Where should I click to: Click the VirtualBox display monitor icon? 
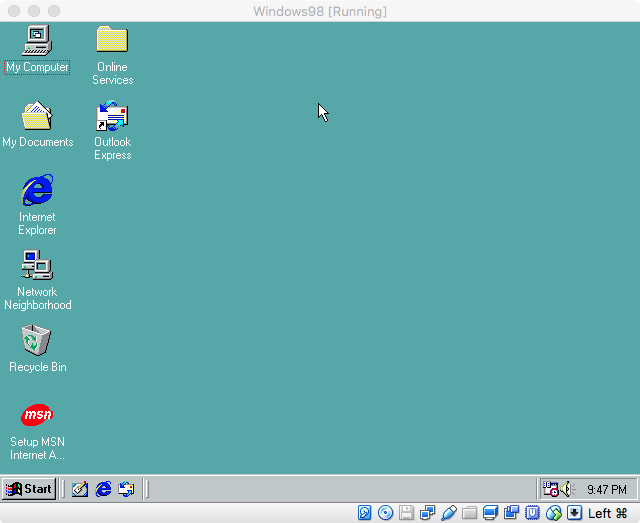pyautogui.click(x=490, y=513)
